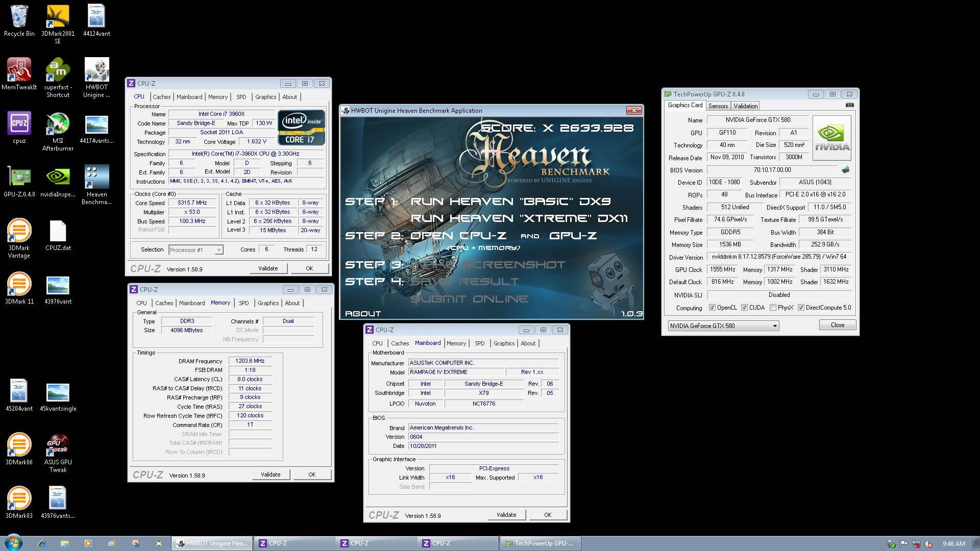This screenshot has width=980, height=551.
Task: Toggle the CUDA checkbox in GPU-Z
Action: tap(744, 308)
